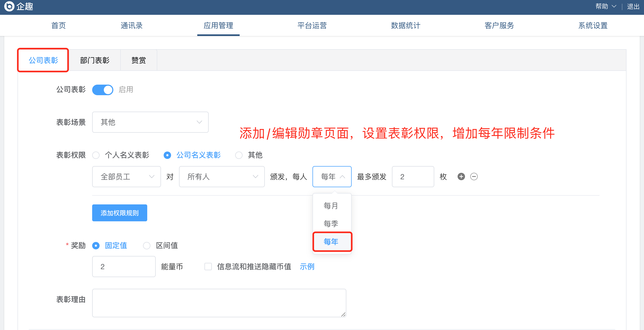644x330 pixels.
Task: Open the 示例 link
Action: pos(307,267)
